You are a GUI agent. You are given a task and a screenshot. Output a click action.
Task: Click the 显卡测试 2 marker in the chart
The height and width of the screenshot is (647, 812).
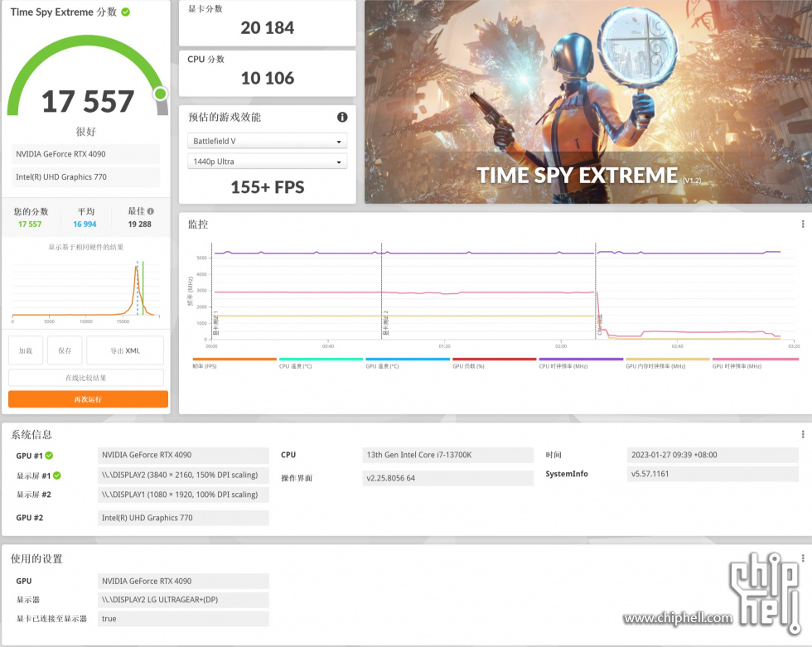tap(386, 323)
